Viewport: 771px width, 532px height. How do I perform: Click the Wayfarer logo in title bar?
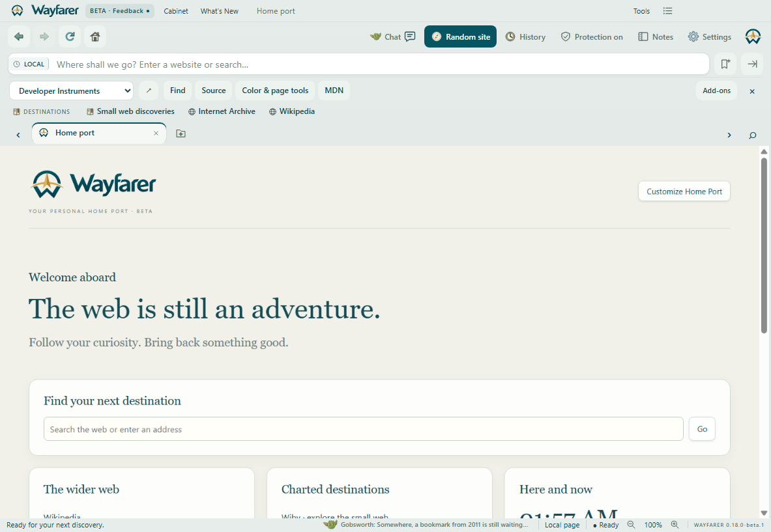click(x=45, y=10)
